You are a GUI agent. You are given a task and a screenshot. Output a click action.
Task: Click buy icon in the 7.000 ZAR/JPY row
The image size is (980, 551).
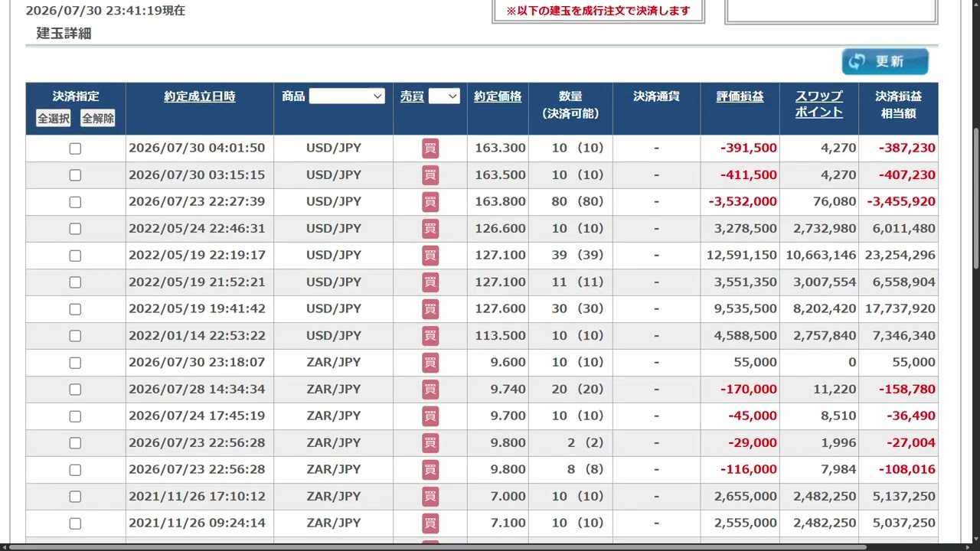coord(430,497)
